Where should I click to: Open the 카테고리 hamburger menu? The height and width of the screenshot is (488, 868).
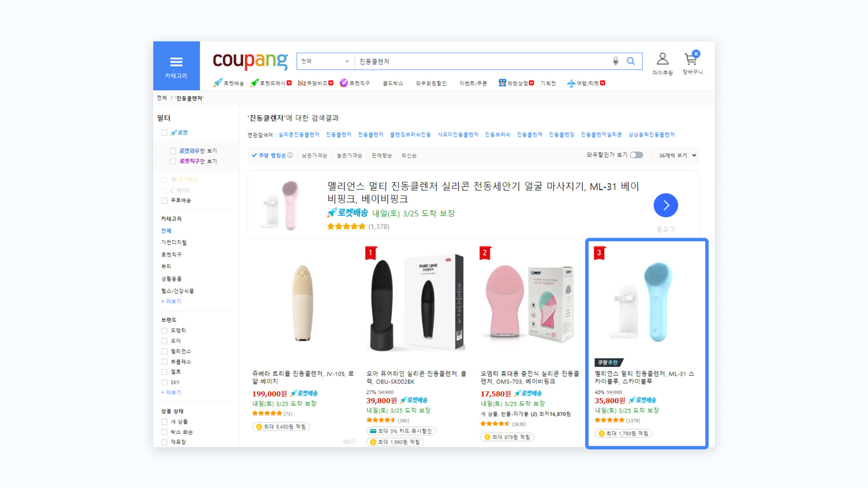pyautogui.click(x=176, y=66)
